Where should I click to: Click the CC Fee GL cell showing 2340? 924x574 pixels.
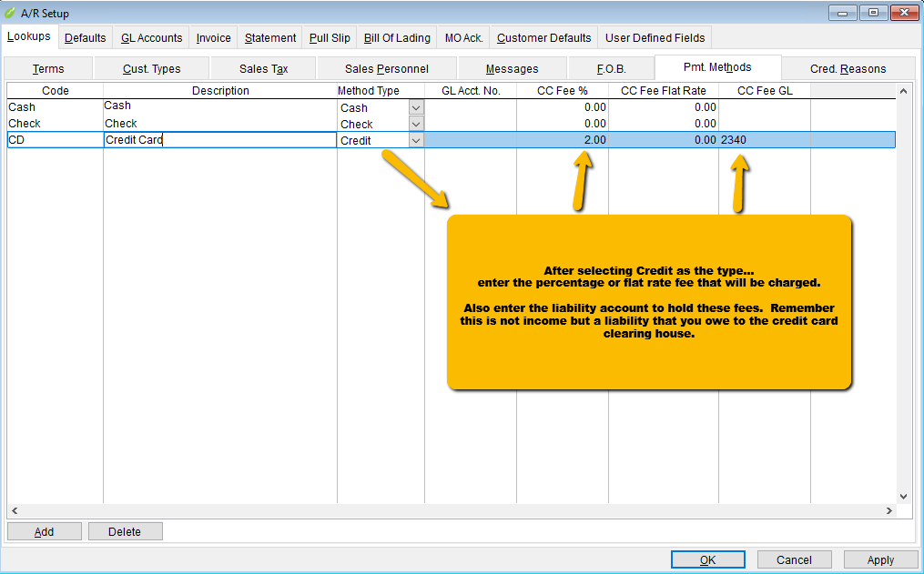[x=763, y=140]
